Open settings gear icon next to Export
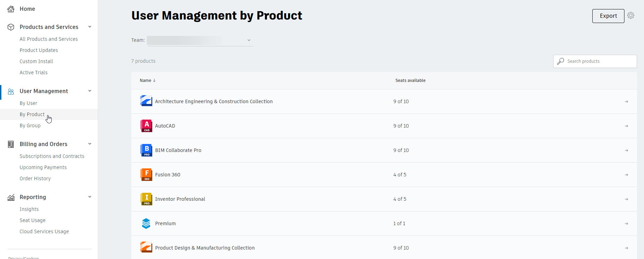Image resolution: width=644 pixels, height=259 pixels. pyautogui.click(x=631, y=16)
